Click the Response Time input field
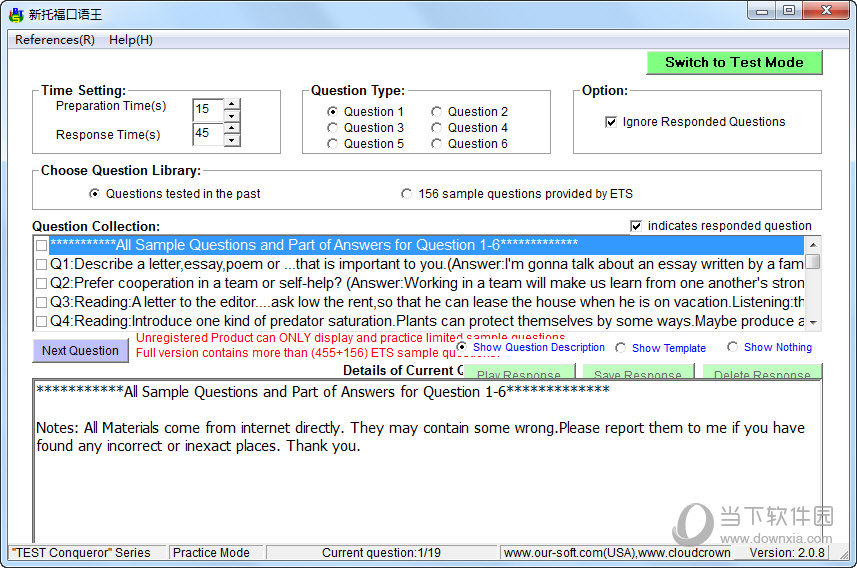Screen dimensions: 857x568 208,133
